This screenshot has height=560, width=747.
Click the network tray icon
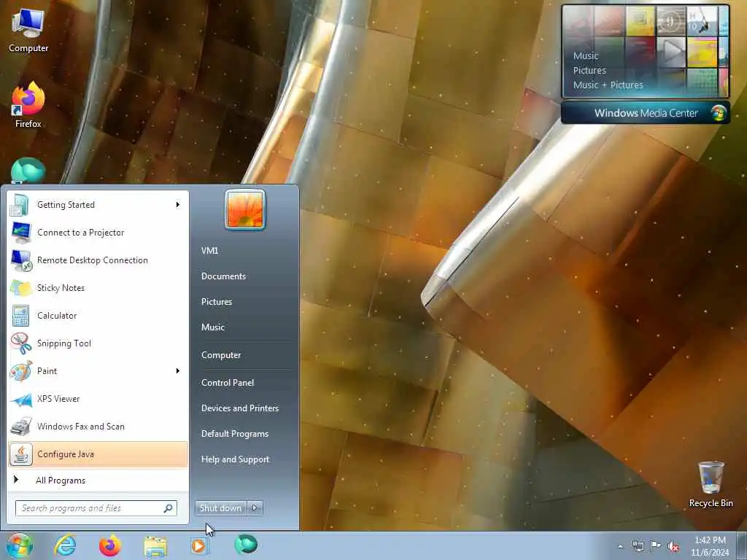pyautogui.click(x=638, y=546)
